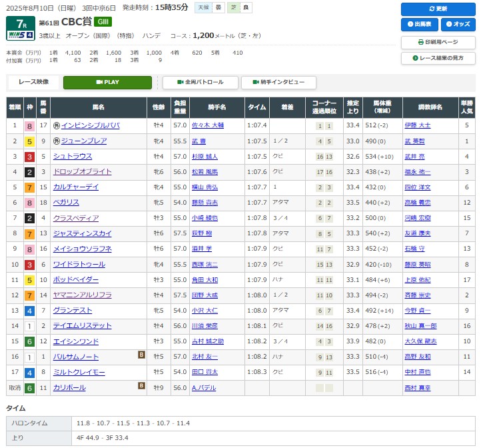481x448 pixels.
Task: Open jockey page for 佐々木 大輔
Action: [209, 125]
